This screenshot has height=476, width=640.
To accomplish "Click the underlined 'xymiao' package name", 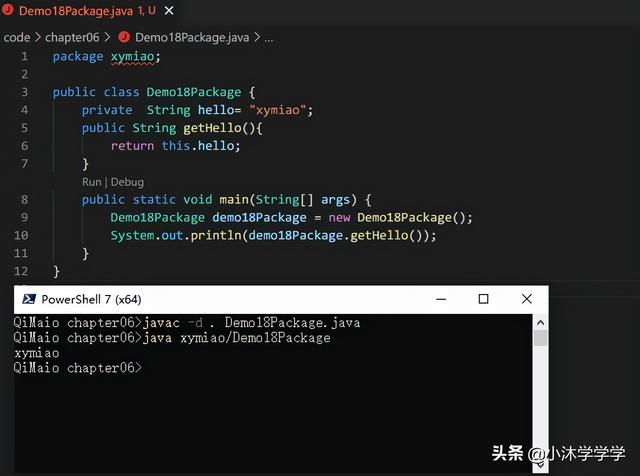I will click(x=133, y=57).
